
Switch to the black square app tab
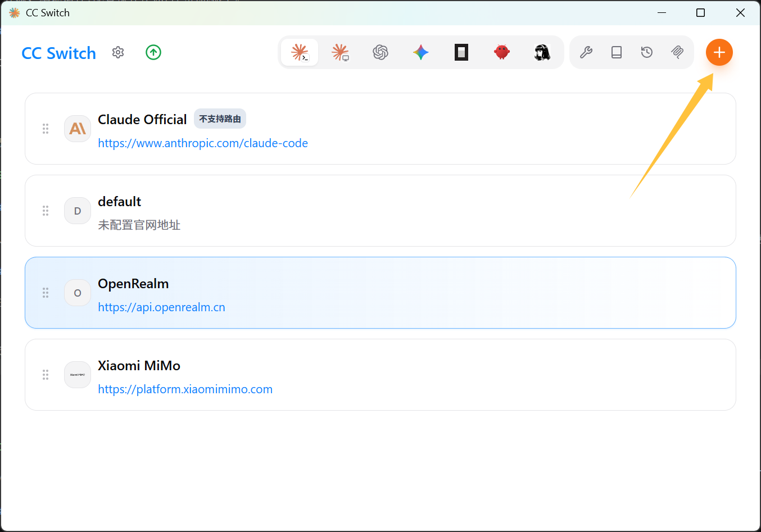click(461, 52)
